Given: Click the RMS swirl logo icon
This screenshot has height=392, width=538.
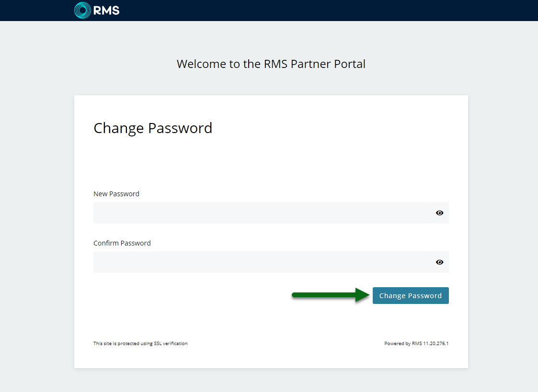Looking at the screenshot, I should tap(82, 10).
